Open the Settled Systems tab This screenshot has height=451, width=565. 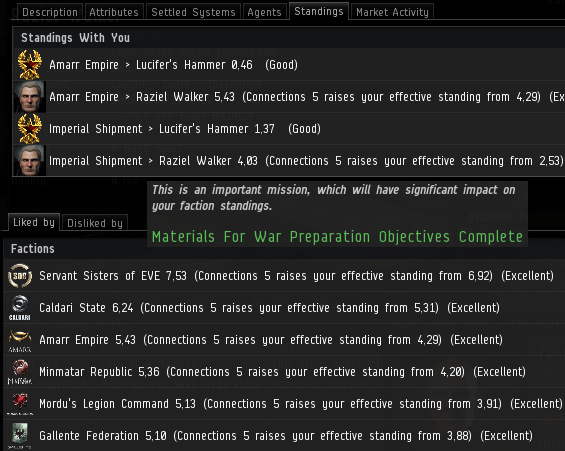pos(193,12)
